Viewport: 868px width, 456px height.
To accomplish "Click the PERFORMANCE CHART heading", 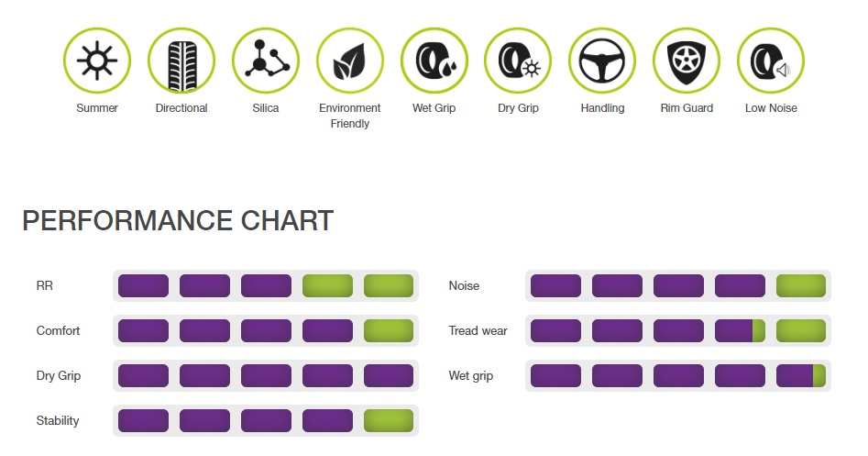I will point(178,220).
